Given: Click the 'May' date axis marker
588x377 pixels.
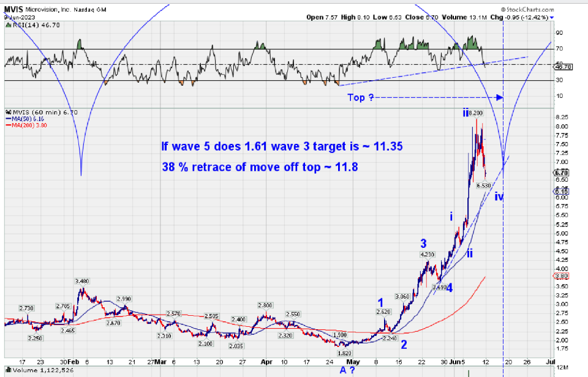Looking at the screenshot, I should click(x=351, y=361).
